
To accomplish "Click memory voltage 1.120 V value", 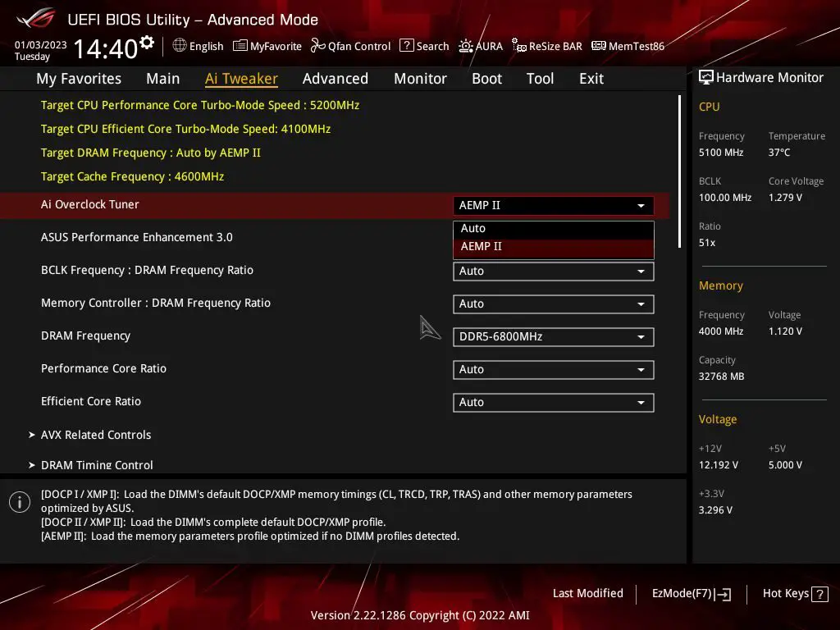I will tap(785, 331).
